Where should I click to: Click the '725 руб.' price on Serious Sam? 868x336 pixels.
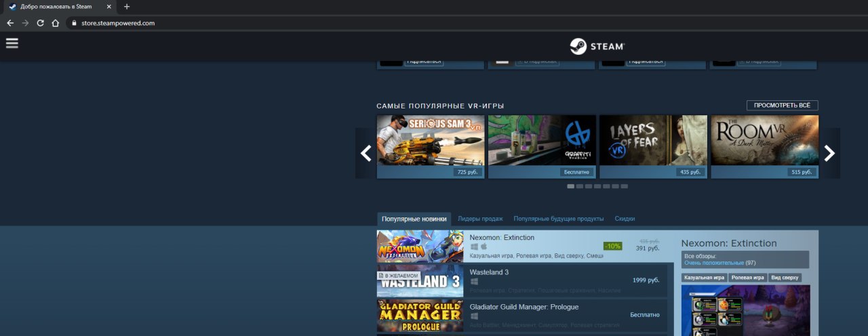[x=468, y=172]
